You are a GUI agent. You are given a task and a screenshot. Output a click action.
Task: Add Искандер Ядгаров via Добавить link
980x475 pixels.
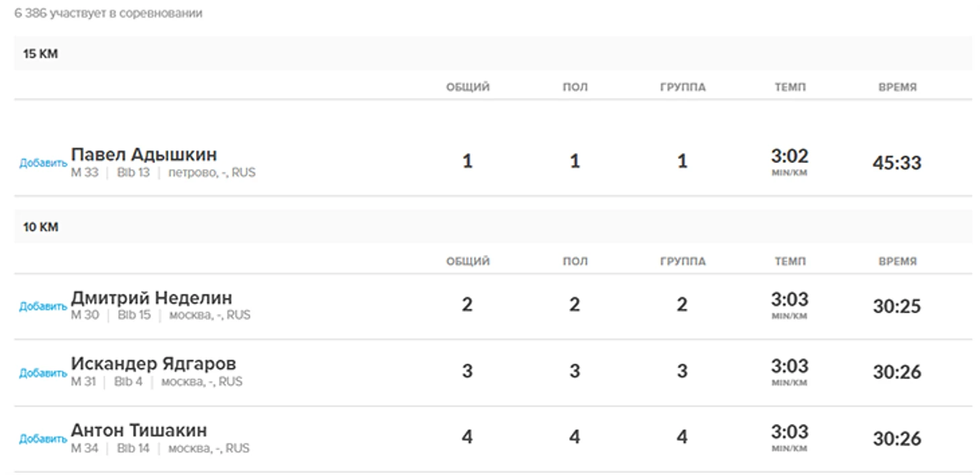pos(43,373)
